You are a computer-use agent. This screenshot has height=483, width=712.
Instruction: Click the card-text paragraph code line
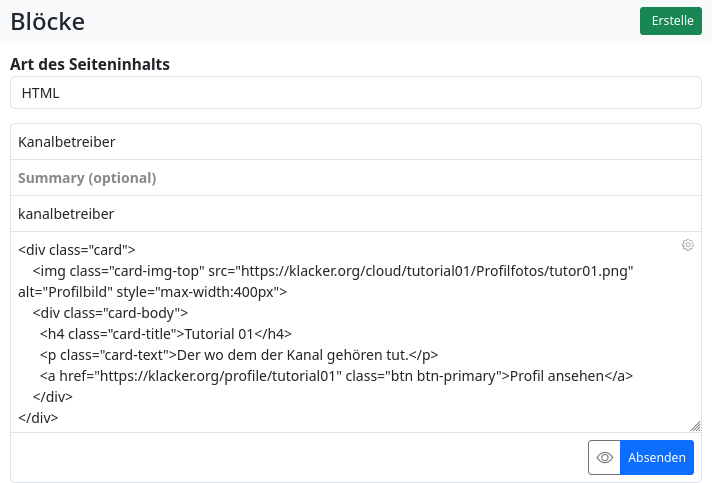pos(238,355)
